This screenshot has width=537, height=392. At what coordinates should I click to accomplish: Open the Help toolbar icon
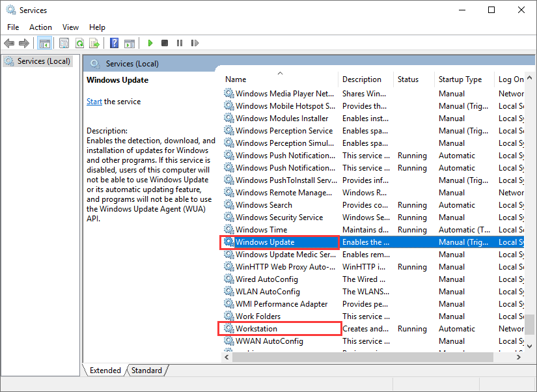(x=114, y=43)
